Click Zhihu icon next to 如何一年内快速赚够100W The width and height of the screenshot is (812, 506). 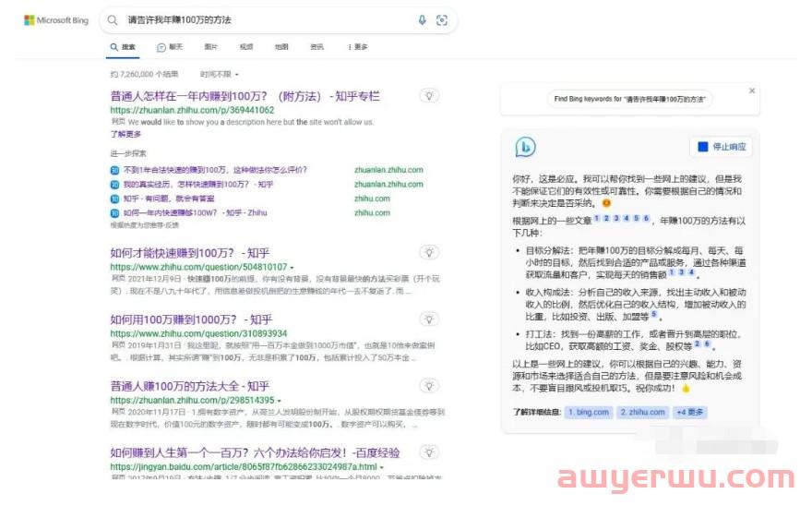coord(114,213)
